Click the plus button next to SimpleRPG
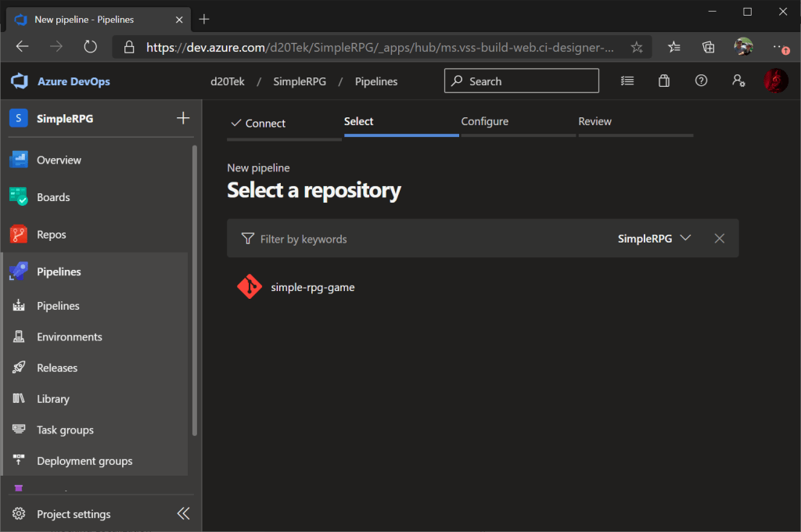Image resolution: width=801 pixels, height=532 pixels. click(x=183, y=118)
